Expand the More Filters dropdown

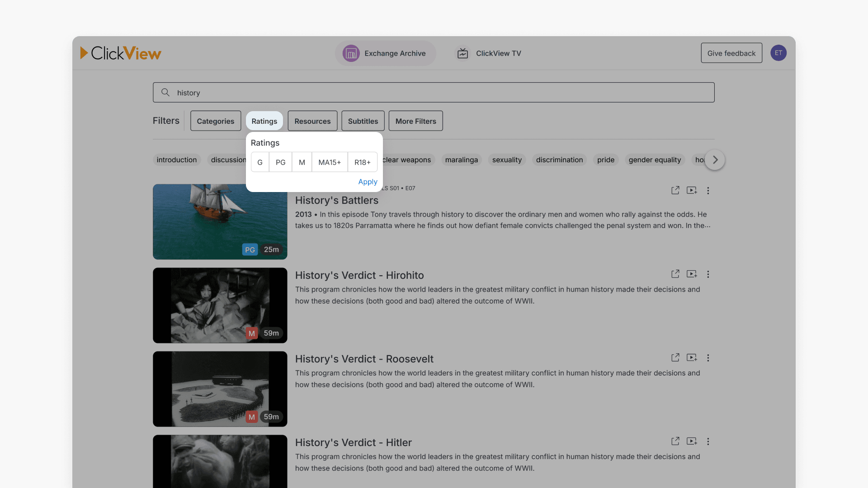point(415,121)
